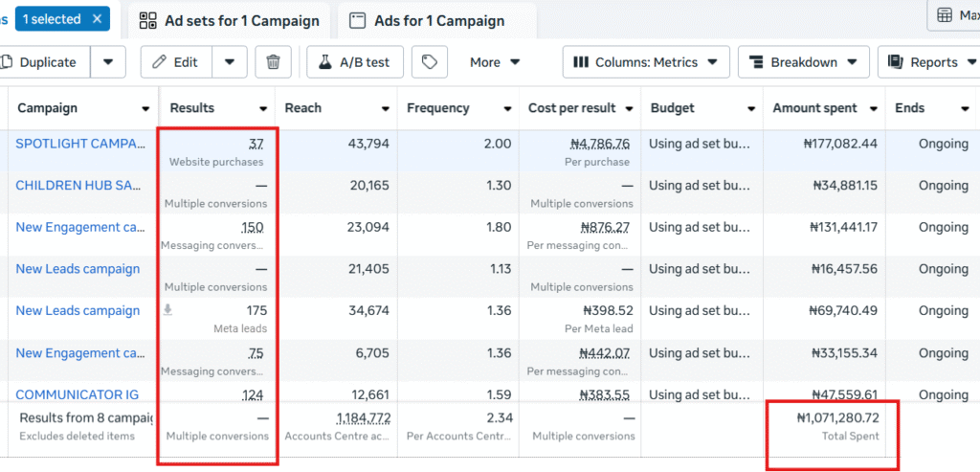This screenshot has height=472, width=980.
Task: Expand the Edit dropdown arrow
Action: point(230,62)
